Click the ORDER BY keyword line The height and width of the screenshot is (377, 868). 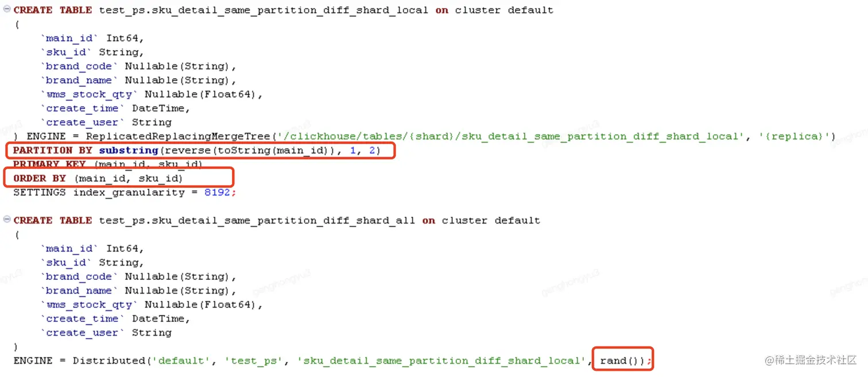tap(98, 178)
